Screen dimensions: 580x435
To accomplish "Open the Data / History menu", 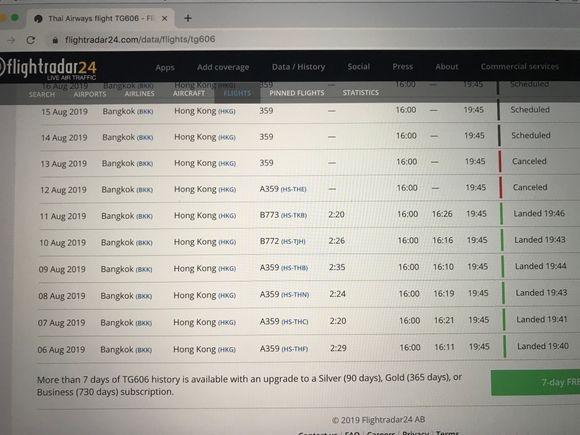I will pos(299,67).
